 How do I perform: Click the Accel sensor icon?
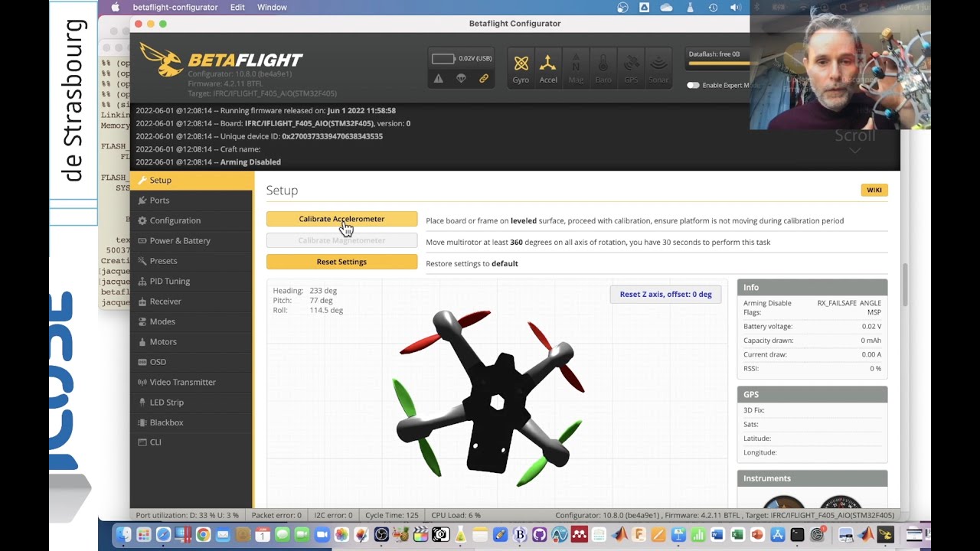click(548, 68)
